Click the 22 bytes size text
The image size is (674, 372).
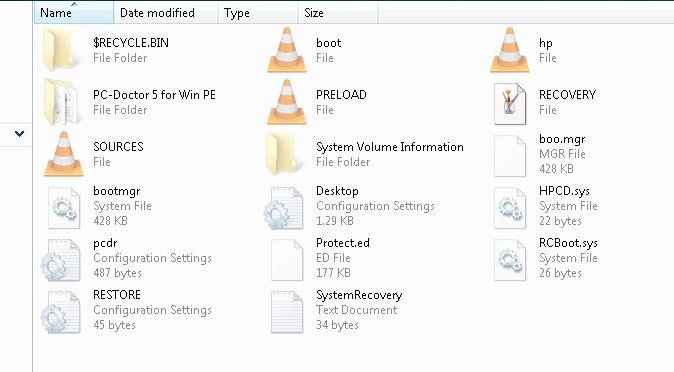coord(560,221)
